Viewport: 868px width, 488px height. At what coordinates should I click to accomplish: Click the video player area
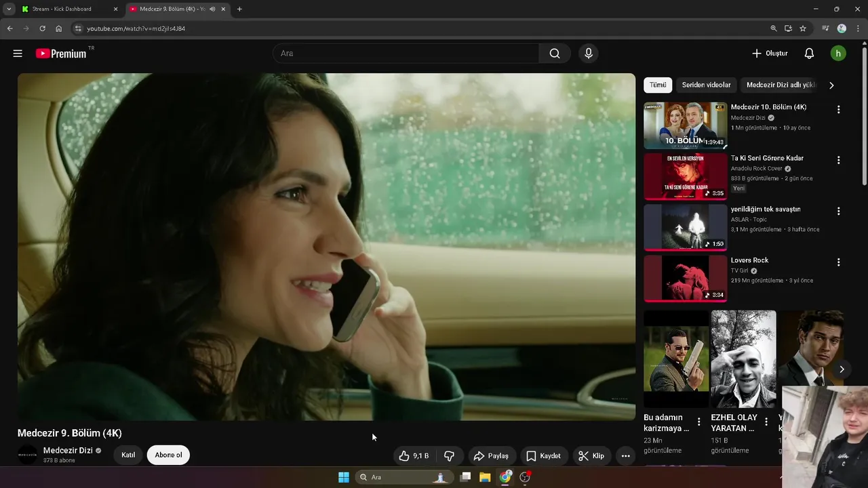pyautogui.click(x=326, y=247)
